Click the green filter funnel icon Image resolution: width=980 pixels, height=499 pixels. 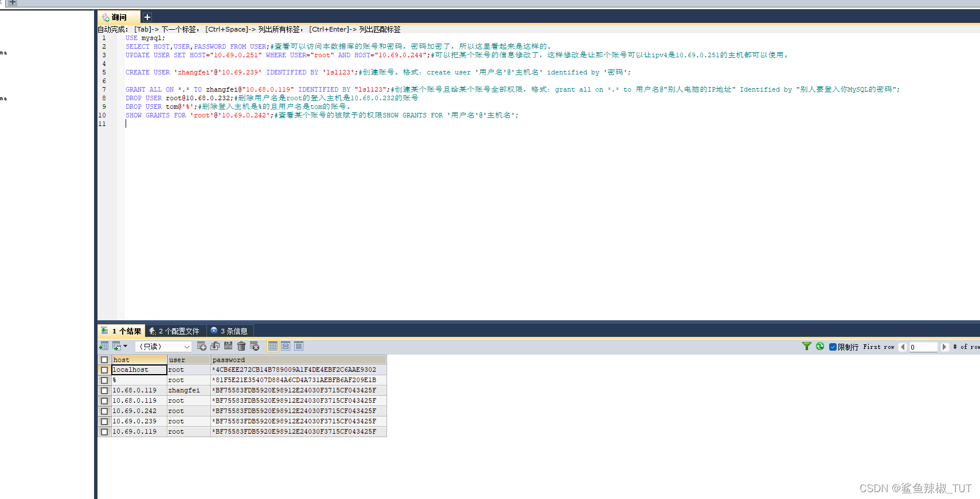tap(806, 346)
